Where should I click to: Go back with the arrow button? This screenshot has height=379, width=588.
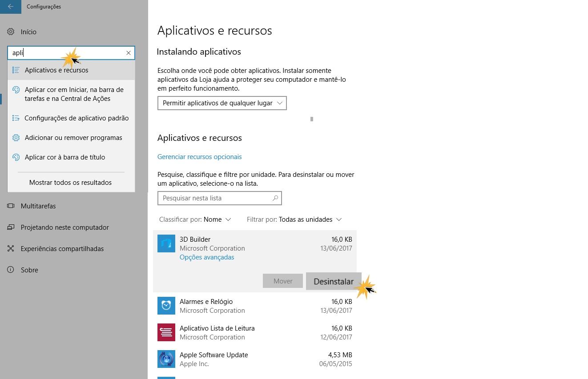tap(11, 7)
